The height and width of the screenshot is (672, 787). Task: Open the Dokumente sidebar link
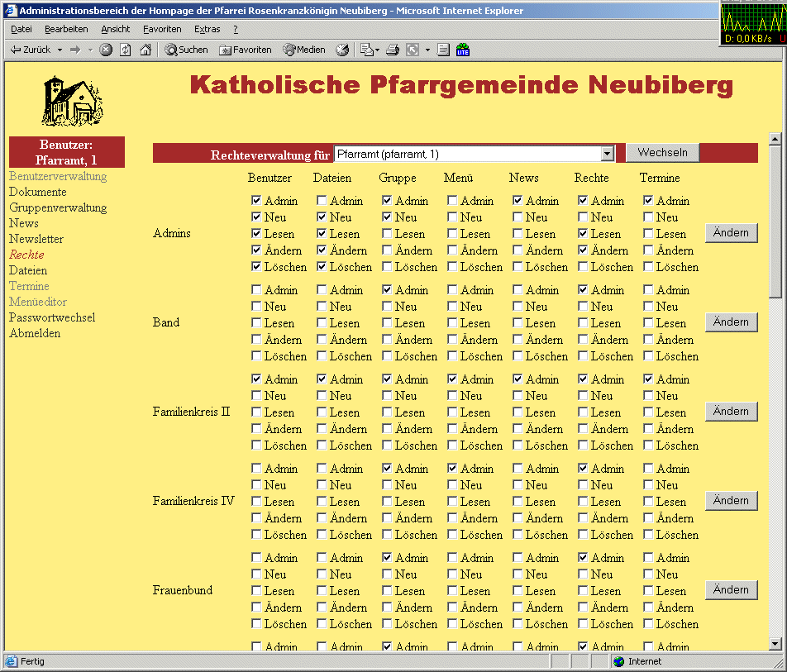pos(38,192)
